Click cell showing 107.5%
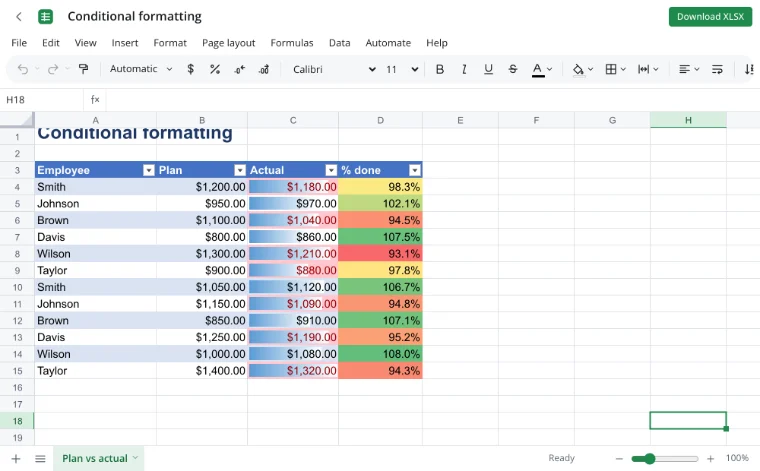This screenshot has height=471, width=760. pyautogui.click(x=380, y=237)
